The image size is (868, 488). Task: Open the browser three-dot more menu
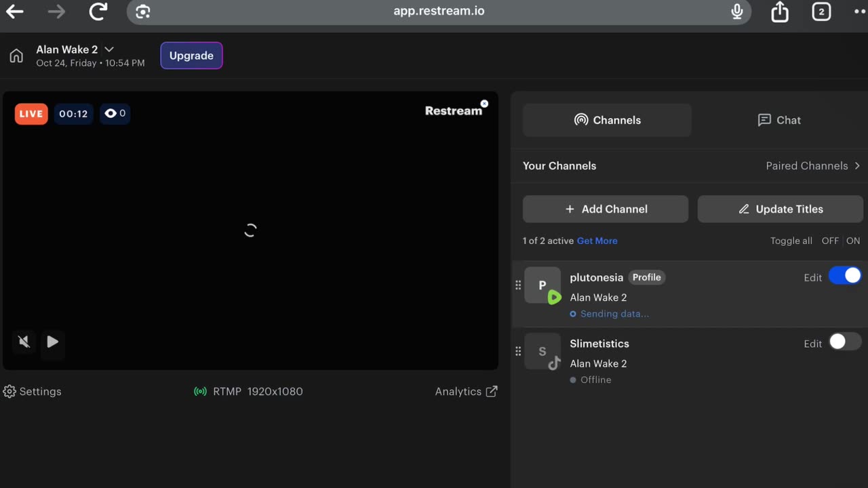click(x=860, y=12)
